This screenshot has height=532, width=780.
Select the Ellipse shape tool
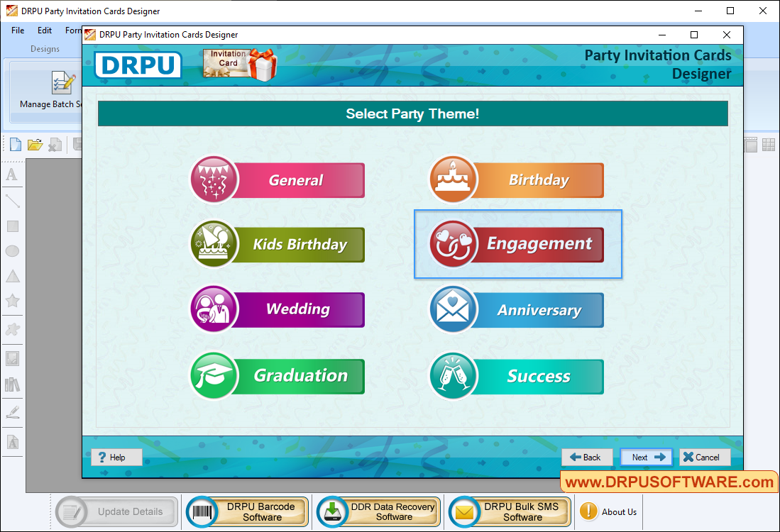click(x=12, y=250)
